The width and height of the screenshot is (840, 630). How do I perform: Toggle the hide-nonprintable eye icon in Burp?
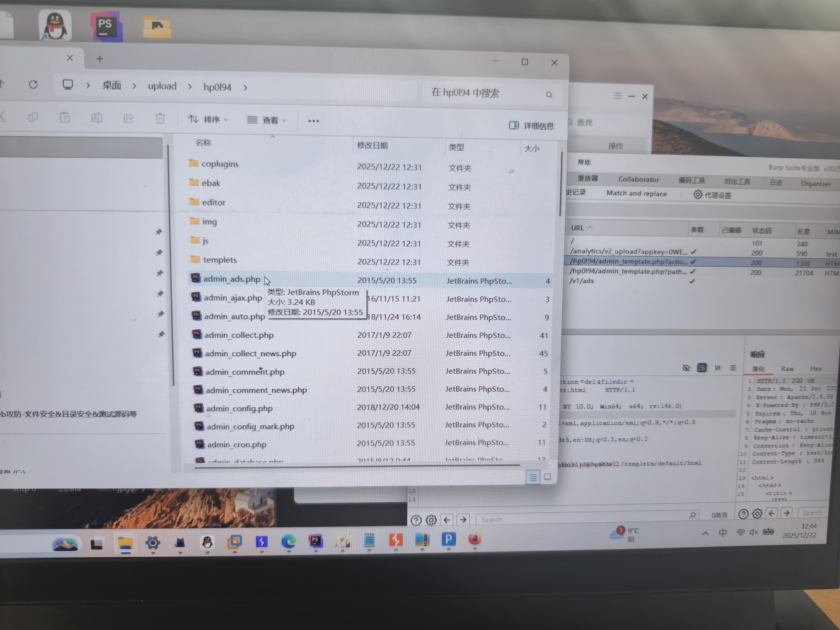coord(686,367)
